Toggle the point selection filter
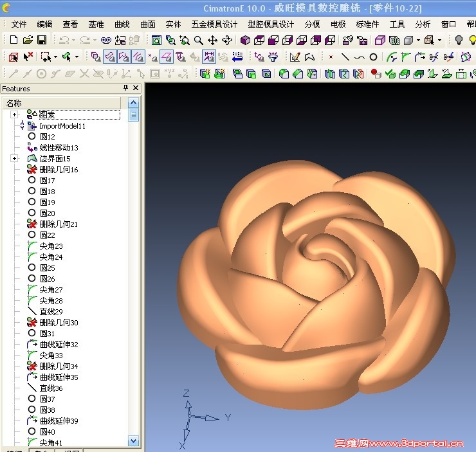Screen dimensions: 476x452 point(152,57)
